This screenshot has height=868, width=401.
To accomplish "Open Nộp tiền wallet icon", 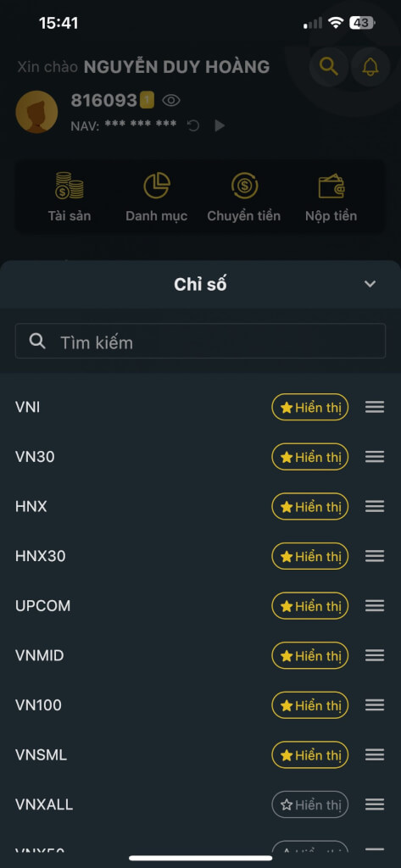I will point(331,186).
